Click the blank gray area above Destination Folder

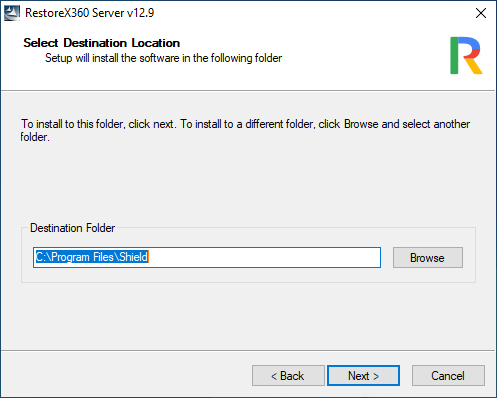[248, 183]
